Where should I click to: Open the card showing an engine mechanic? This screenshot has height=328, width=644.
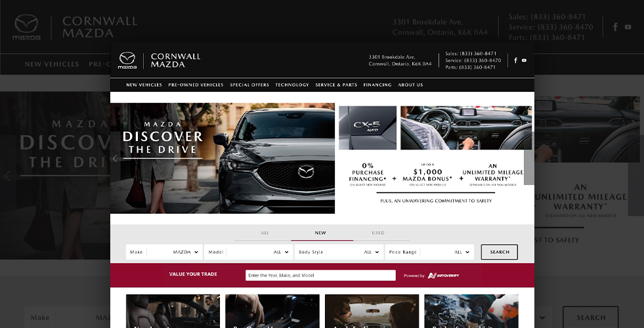[471, 311]
